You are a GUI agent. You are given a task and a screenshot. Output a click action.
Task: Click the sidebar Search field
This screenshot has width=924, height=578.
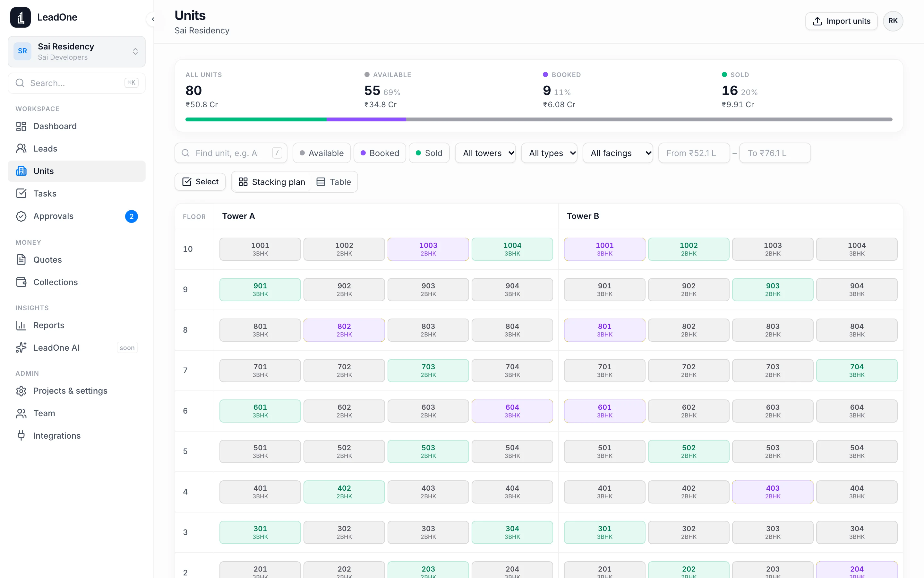coord(76,83)
